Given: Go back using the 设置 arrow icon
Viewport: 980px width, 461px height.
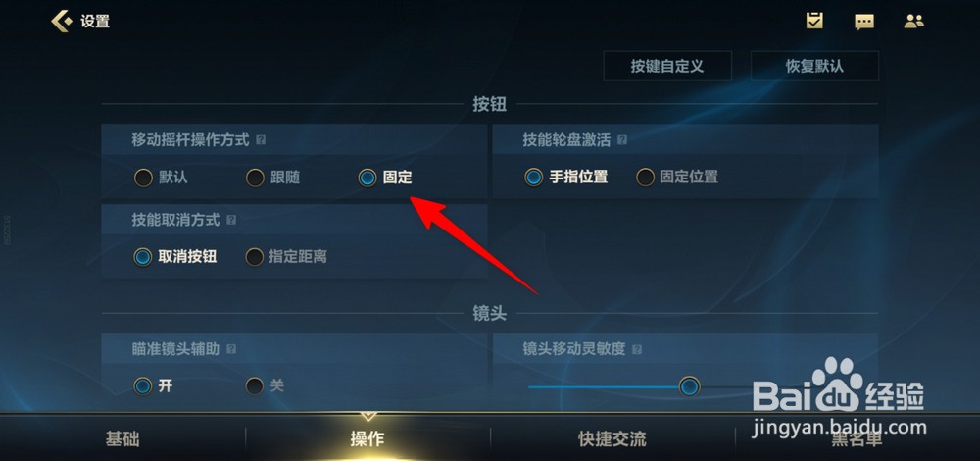Looking at the screenshot, I should (61, 22).
